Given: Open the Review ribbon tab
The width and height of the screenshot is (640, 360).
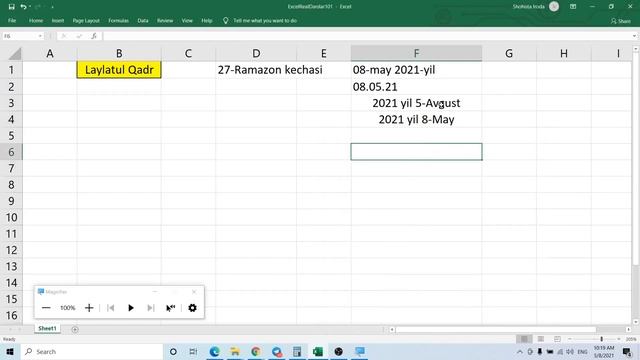Looking at the screenshot, I should click(165, 20).
